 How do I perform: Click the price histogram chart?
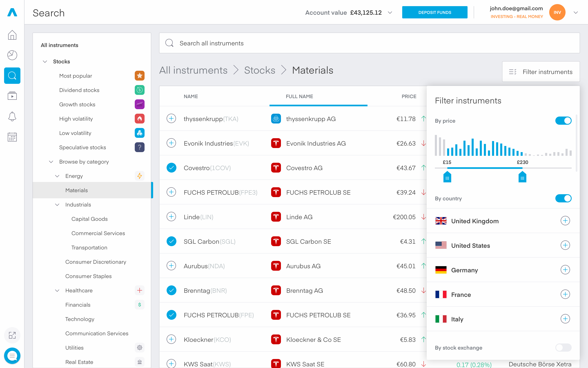[503, 145]
